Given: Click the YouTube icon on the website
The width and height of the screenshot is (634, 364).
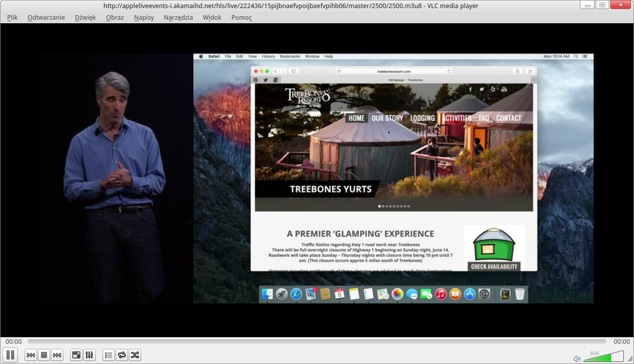Looking at the screenshot, I should 504,89.
